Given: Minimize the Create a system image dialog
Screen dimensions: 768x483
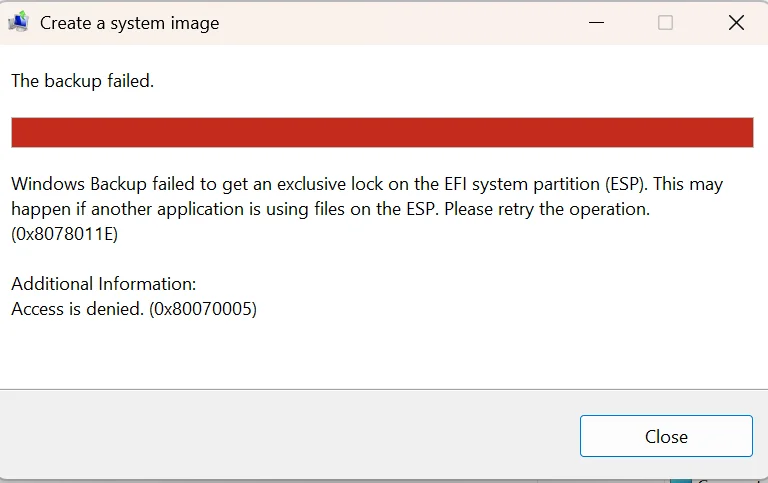Looking at the screenshot, I should pos(596,23).
